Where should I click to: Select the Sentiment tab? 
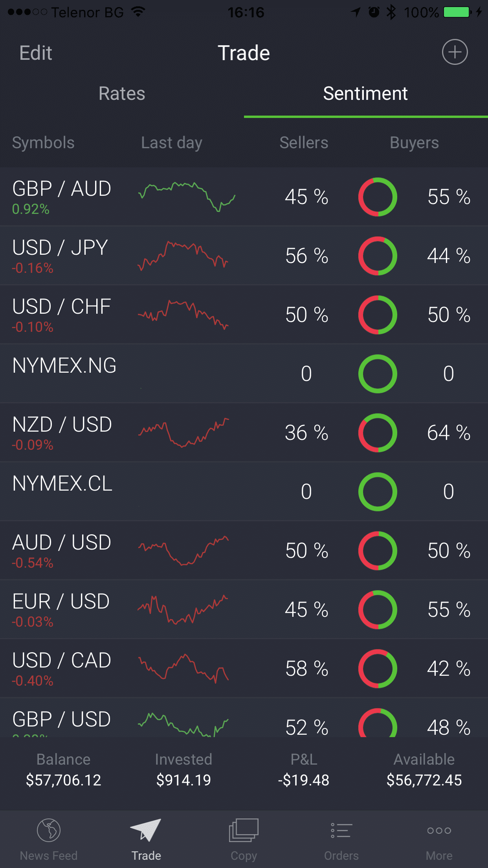pos(365,94)
